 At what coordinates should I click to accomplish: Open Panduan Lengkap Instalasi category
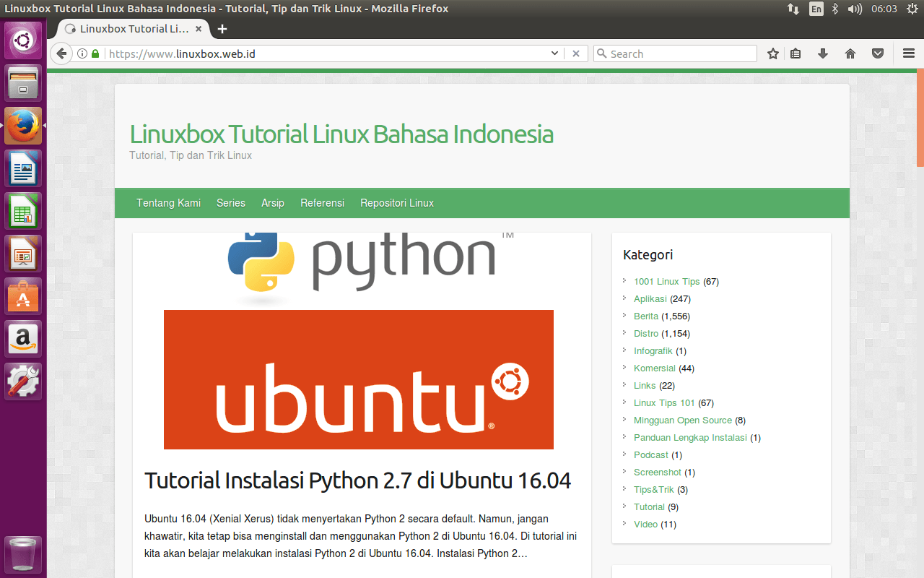[x=690, y=438]
